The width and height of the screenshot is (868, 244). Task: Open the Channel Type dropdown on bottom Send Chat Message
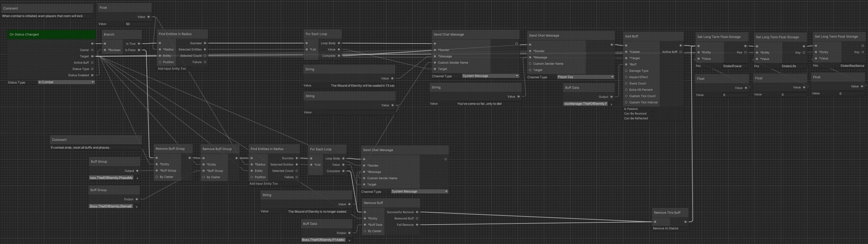pyautogui.click(x=419, y=191)
